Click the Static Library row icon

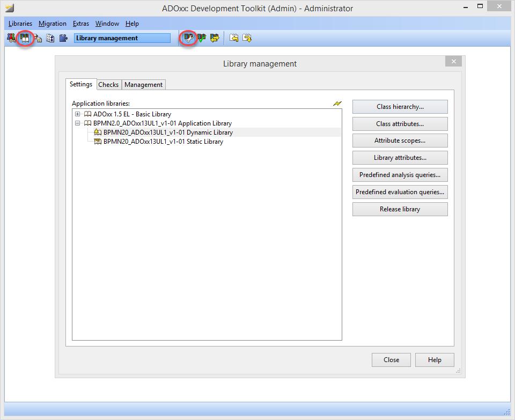pyautogui.click(x=98, y=142)
